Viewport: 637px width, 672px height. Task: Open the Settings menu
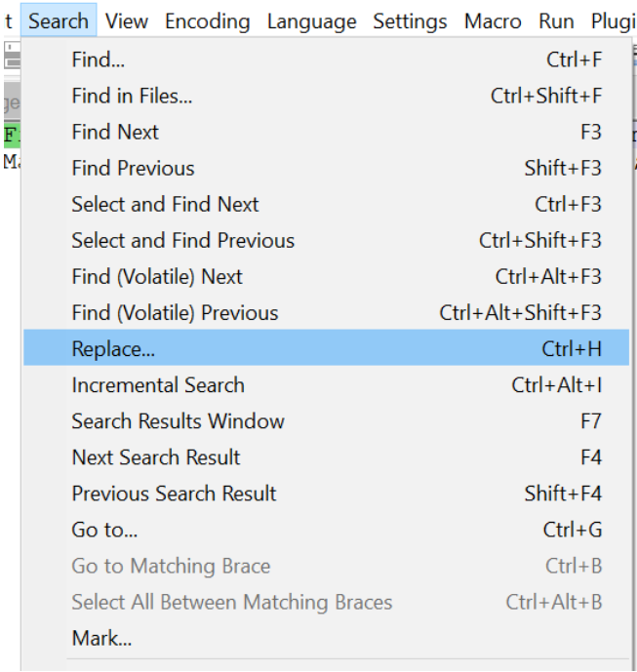click(410, 20)
